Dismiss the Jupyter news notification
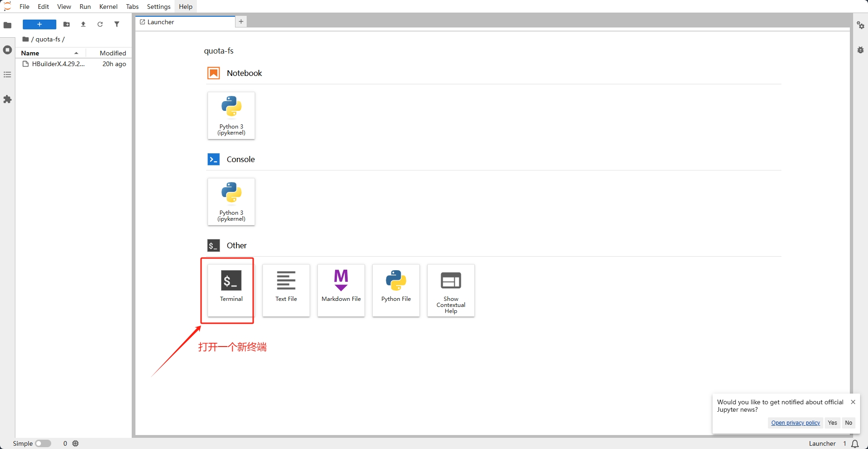 tap(853, 402)
